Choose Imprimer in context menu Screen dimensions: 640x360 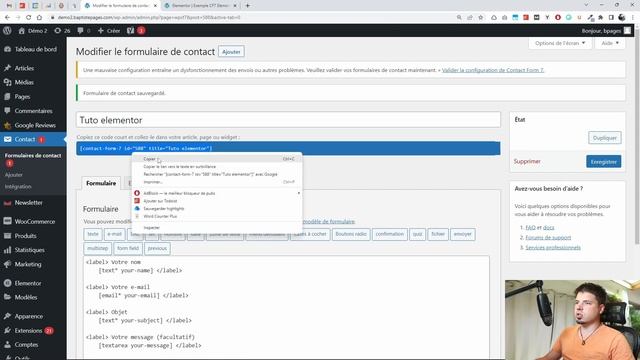point(217,182)
